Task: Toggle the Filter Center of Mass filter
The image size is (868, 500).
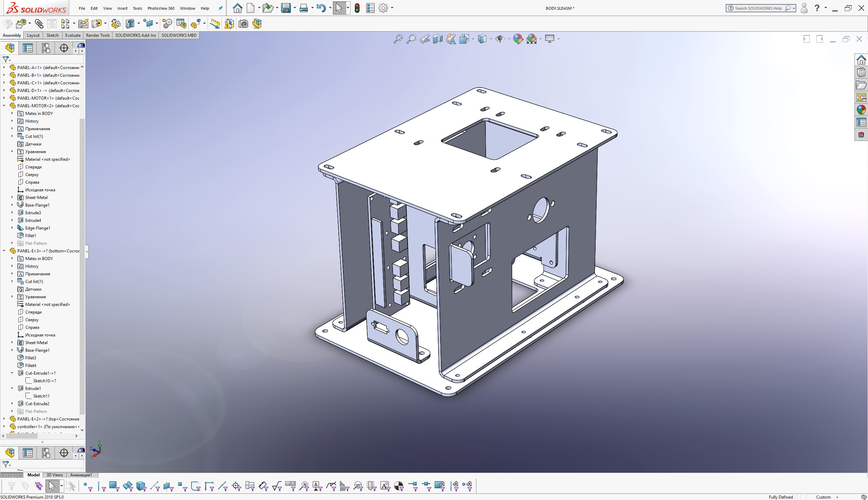Action: click(x=399, y=486)
